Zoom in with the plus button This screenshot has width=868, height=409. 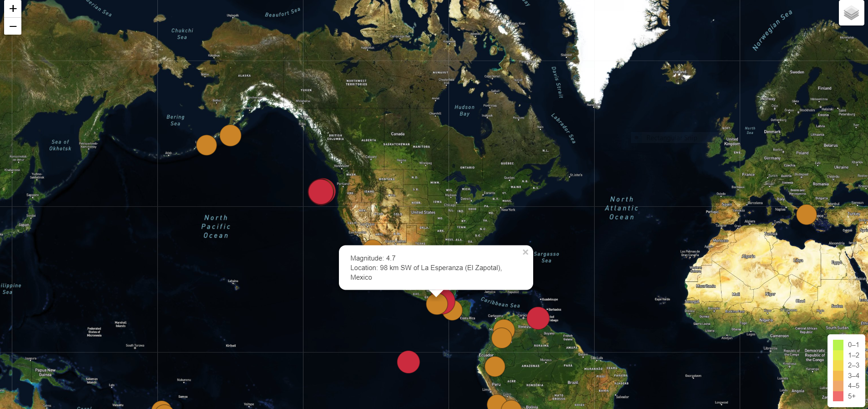pyautogui.click(x=13, y=9)
